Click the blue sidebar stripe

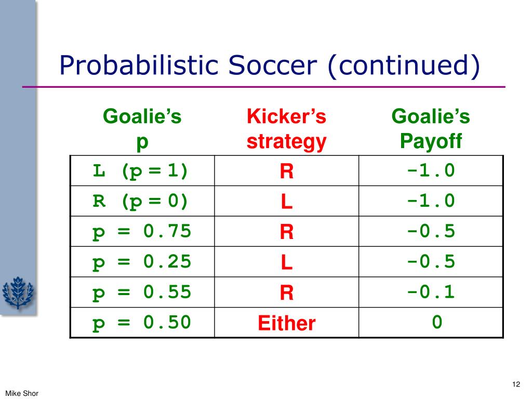18,158
